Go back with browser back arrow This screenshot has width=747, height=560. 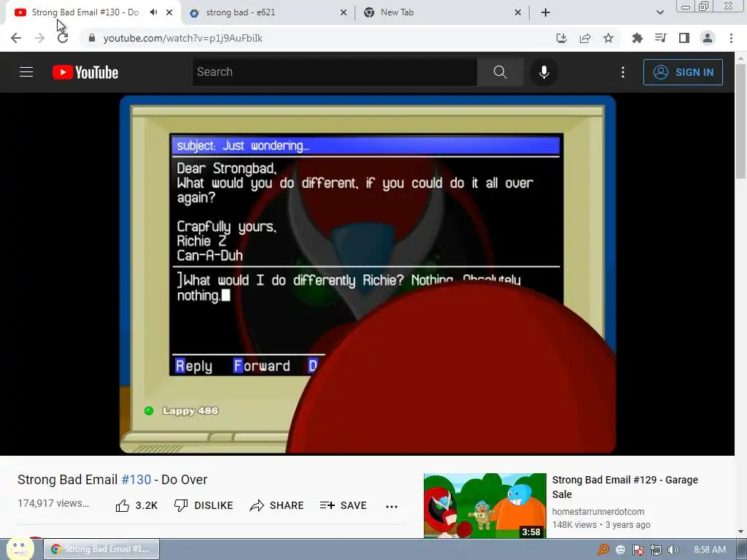(16, 38)
